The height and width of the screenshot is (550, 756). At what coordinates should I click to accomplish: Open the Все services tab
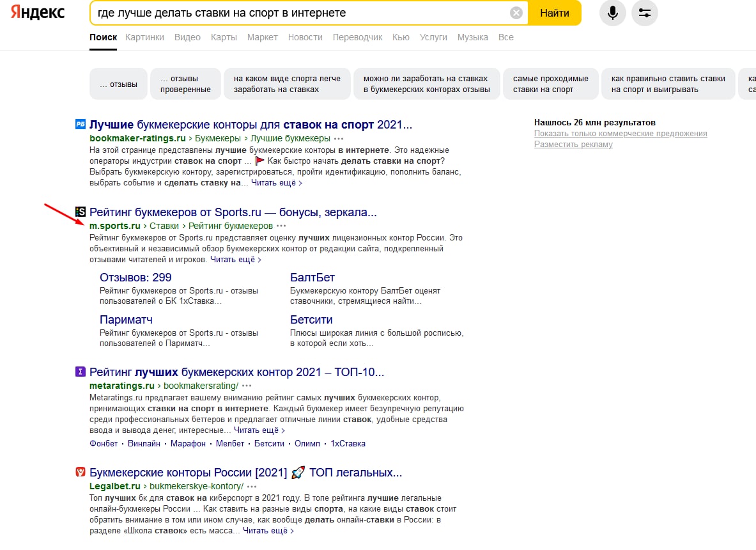(x=505, y=37)
